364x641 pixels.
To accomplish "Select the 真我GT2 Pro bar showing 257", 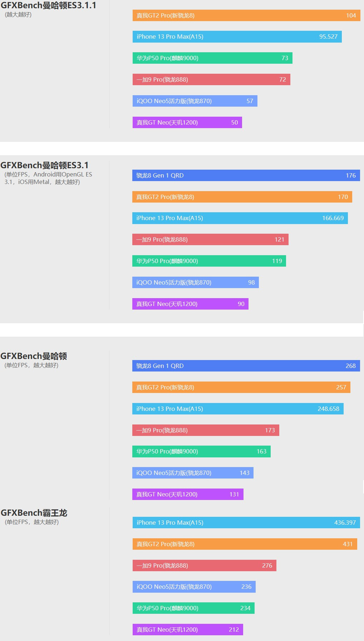I will (241, 387).
